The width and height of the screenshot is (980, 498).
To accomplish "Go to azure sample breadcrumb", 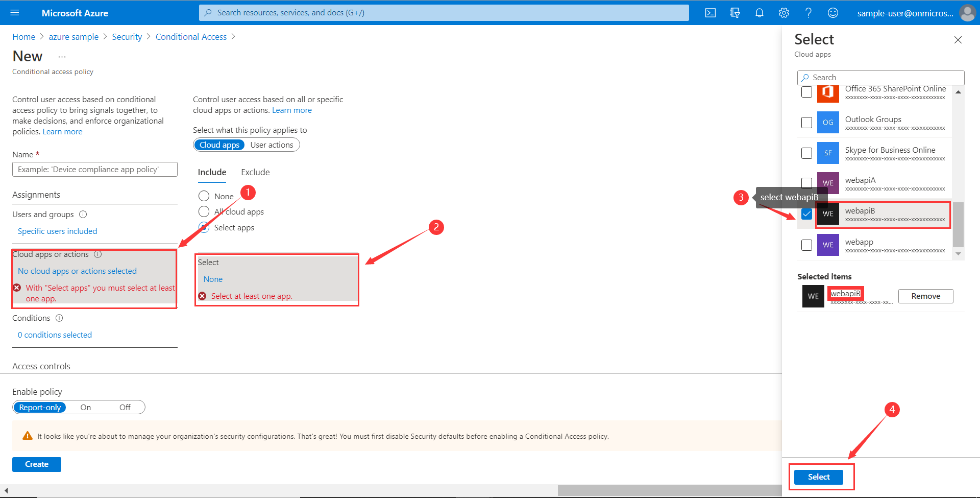I will (73, 37).
